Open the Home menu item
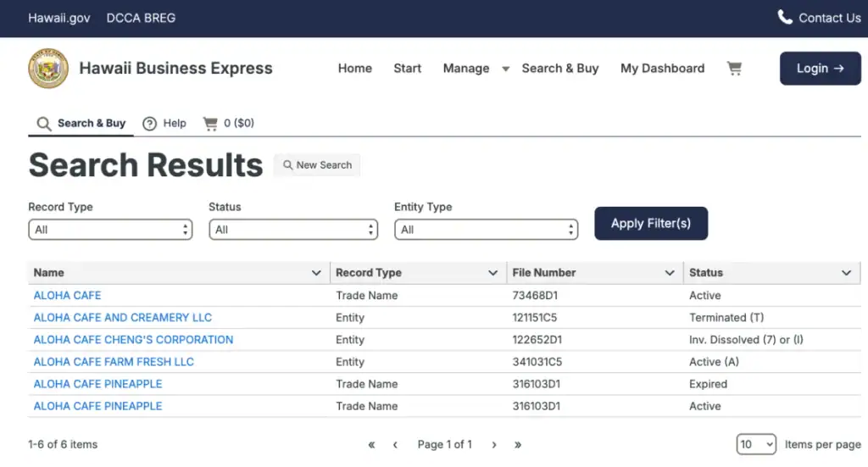868x467 pixels. (355, 69)
